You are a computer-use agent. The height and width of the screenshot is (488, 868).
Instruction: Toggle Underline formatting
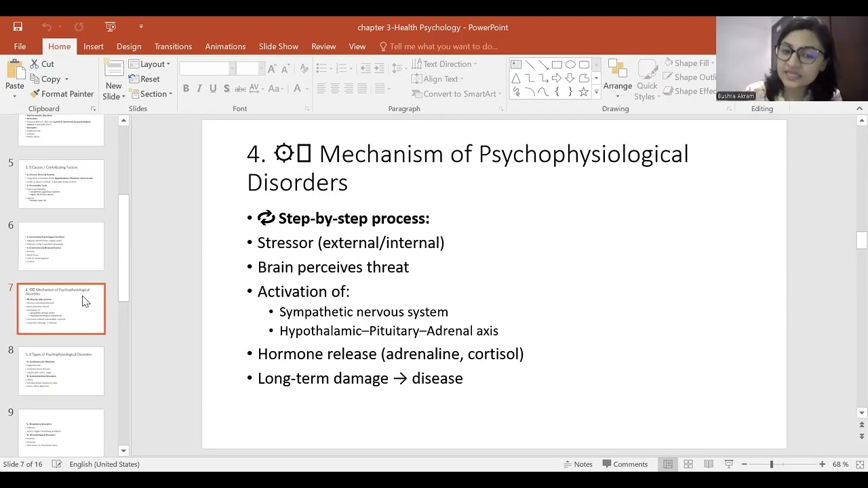pos(213,89)
